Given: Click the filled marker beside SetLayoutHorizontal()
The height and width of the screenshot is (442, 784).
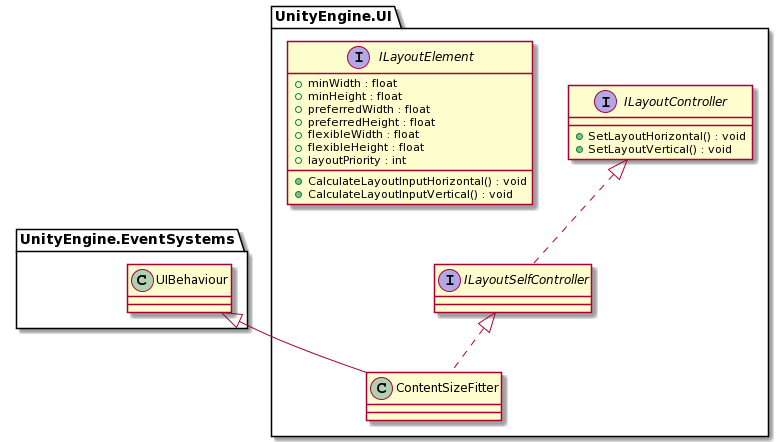Looking at the screenshot, I should pos(579,136).
